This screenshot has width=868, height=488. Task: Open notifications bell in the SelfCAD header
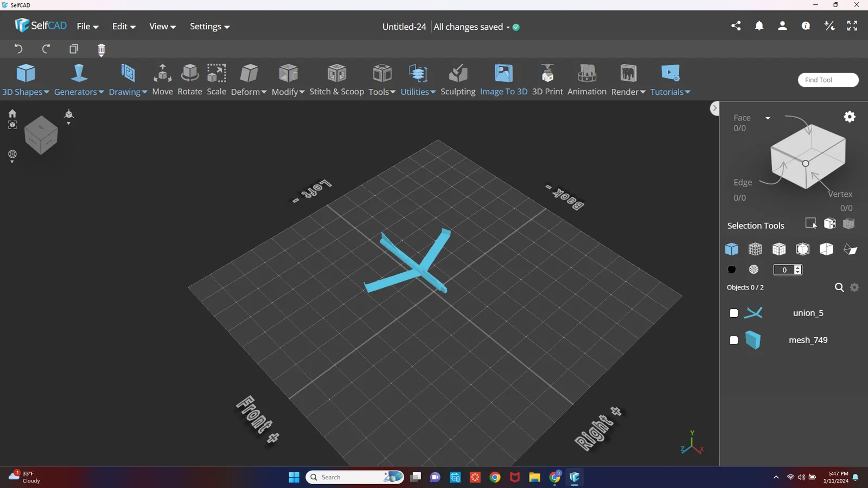point(759,26)
